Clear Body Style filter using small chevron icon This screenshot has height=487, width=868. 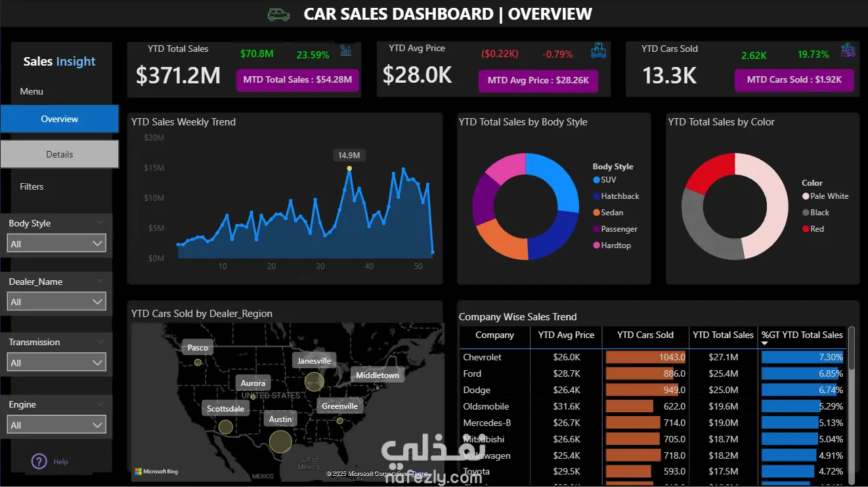pos(100,222)
